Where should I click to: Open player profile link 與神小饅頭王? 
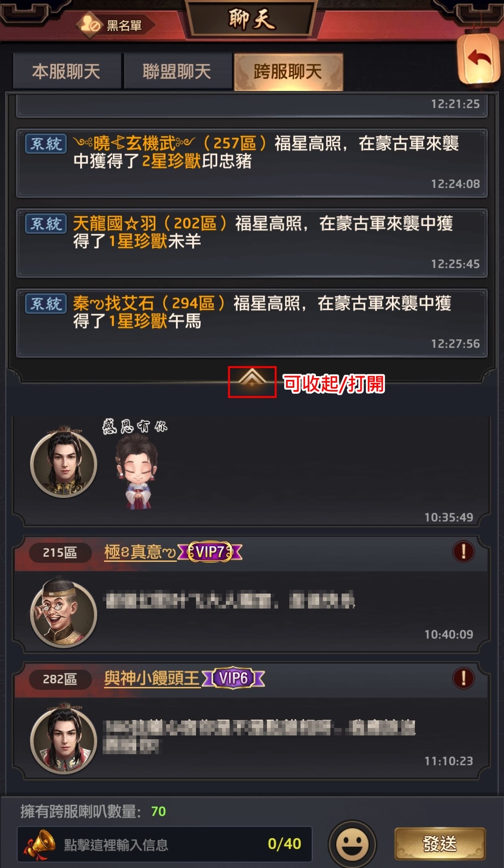(x=152, y=678)
